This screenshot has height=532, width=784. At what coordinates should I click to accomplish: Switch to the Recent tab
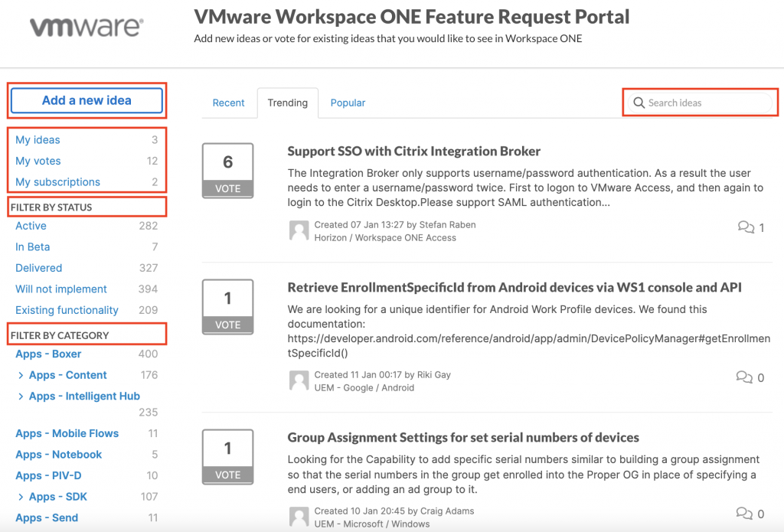pyautogui.click(x=228, y=103)
